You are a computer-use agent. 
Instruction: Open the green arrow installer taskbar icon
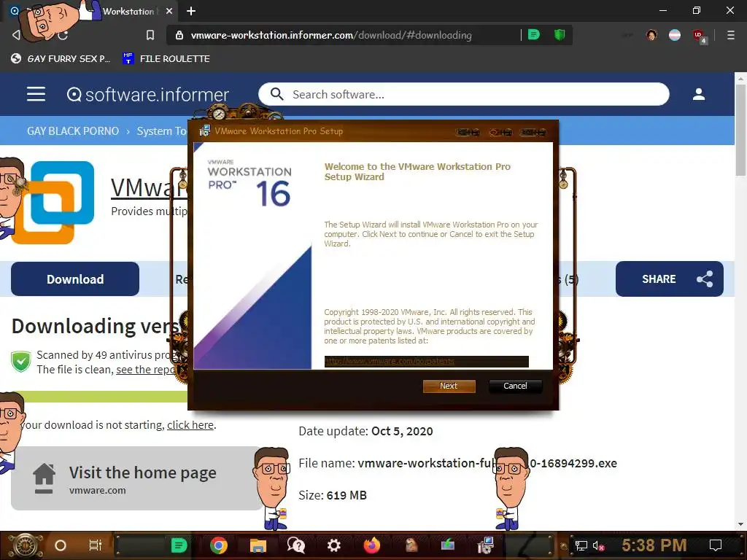pos(447,544)
